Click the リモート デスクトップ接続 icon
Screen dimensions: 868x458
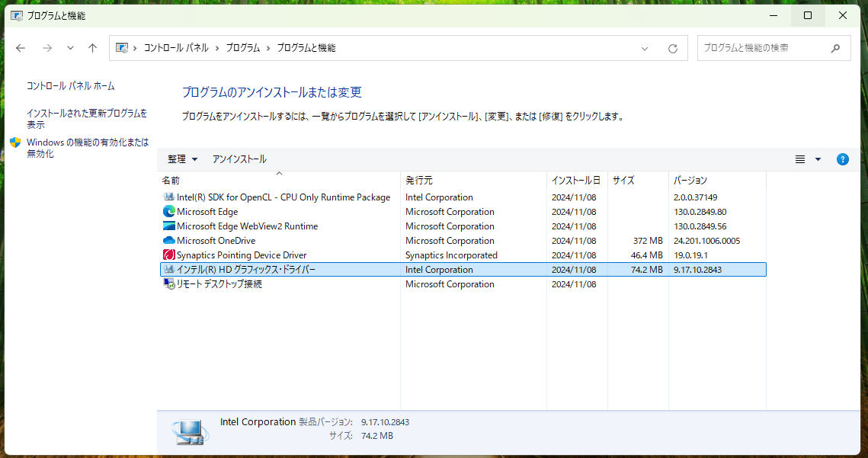169,283
